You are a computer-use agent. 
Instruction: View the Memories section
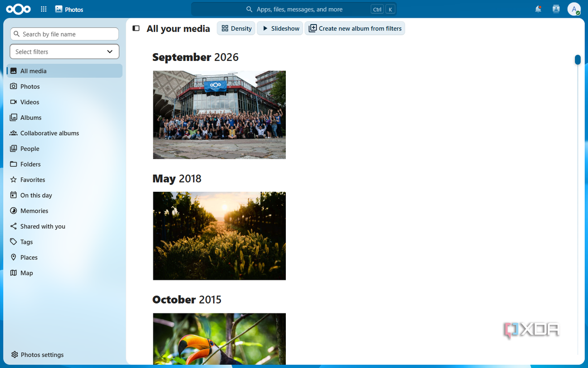click(64, 211)
